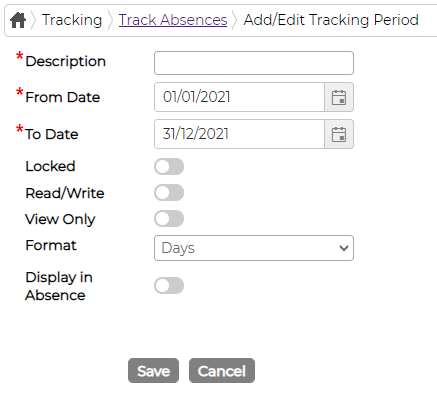
Task: Click the To Date field 31/12/2021
Action: [x=239, y=134]
